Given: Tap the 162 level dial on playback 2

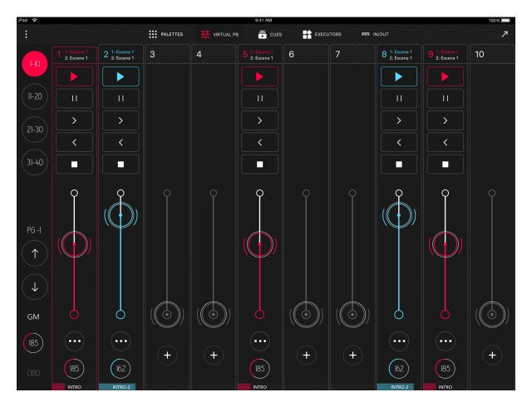Looking at the screenshot, I should click(121, 368).
